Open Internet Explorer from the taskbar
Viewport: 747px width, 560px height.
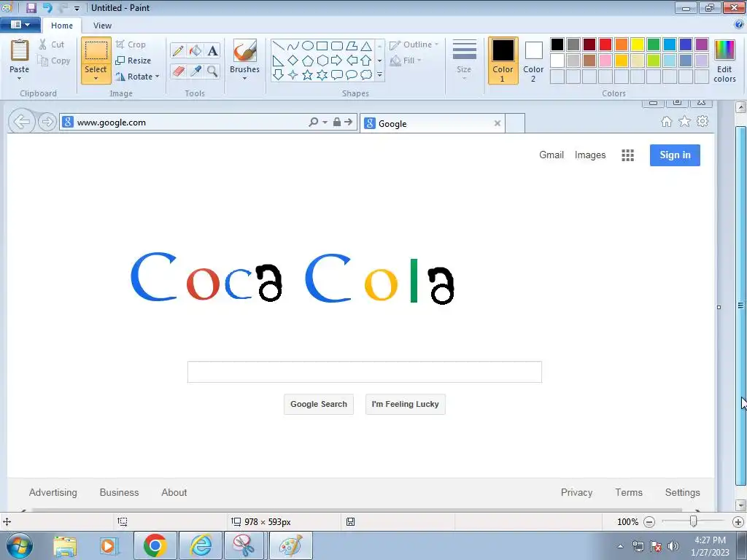click(x=200, y=545)
